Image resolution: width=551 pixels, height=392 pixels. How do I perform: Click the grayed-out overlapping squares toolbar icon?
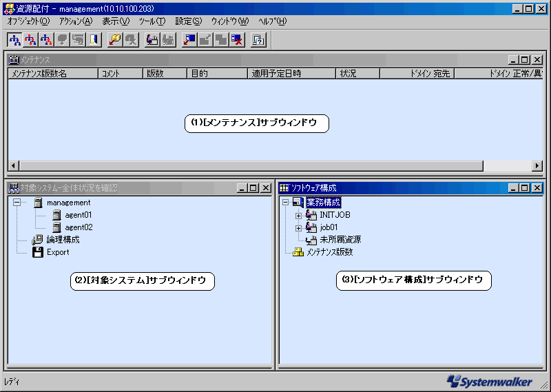tap(221, 40)
